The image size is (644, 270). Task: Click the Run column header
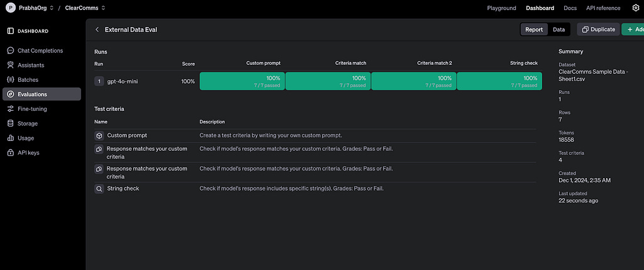(x=99, y=64)
